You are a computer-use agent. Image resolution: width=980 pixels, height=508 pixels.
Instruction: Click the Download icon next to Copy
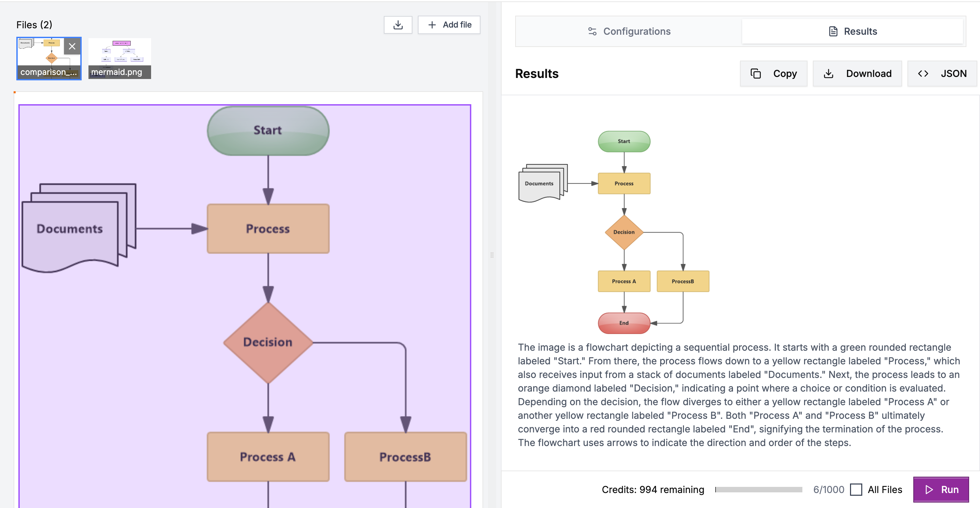829,73
